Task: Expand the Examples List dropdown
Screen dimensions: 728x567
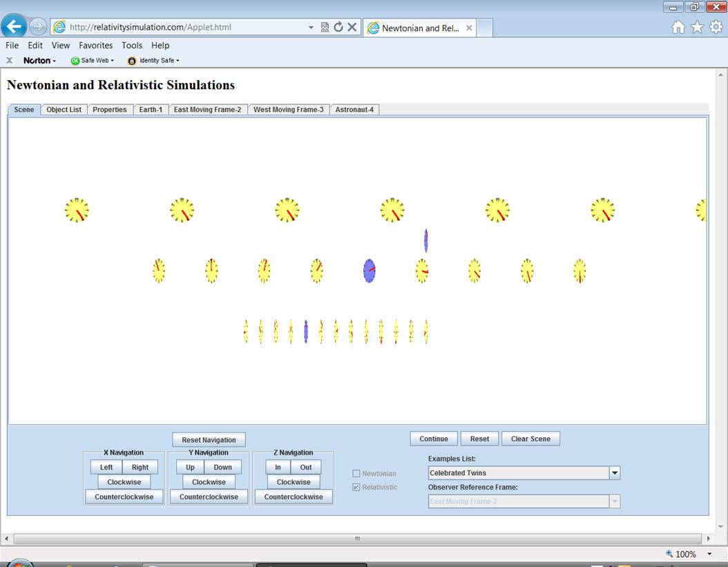Action: click(614, 473)
